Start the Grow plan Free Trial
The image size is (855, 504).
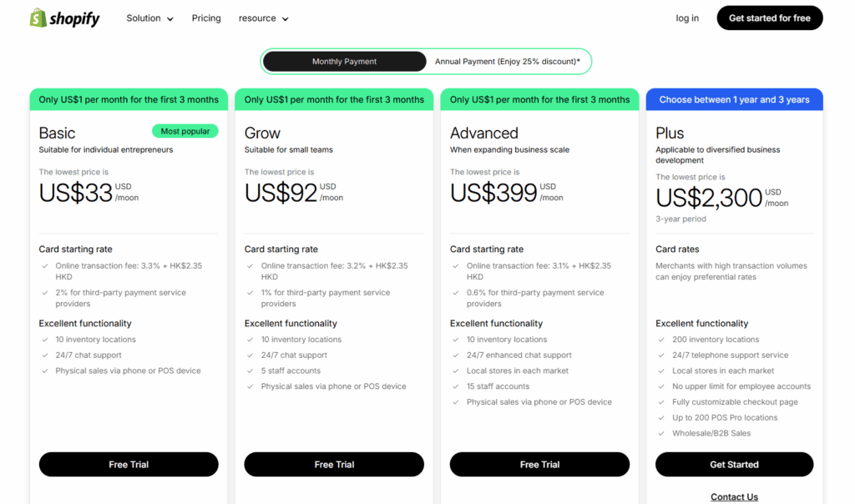point(334,465)
